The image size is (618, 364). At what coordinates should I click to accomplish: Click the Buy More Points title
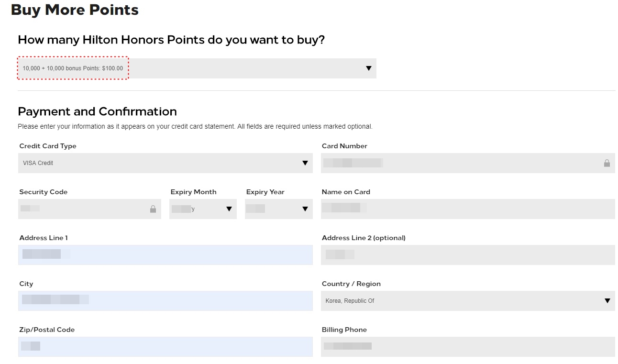coord(75,10)
